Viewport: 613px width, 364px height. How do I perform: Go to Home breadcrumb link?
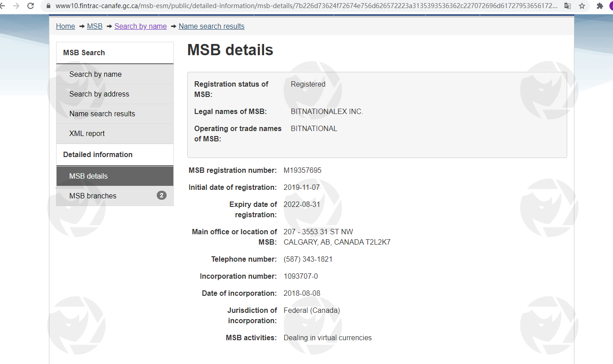[x=65, y=26]
